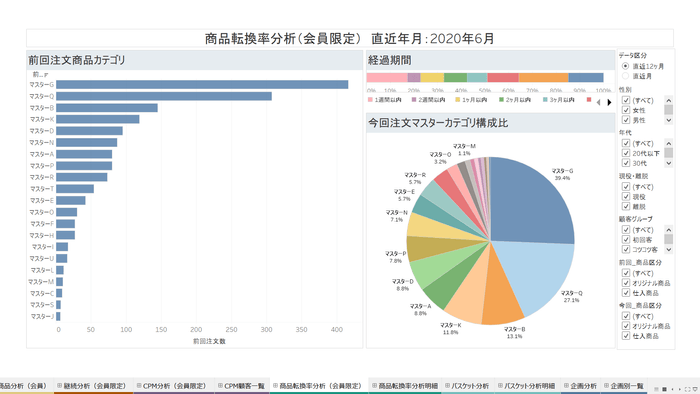Uncheck 初回客 in 顧客グループ filter
The width and height of the screenshot is (700, 394).
pos(626,240)
